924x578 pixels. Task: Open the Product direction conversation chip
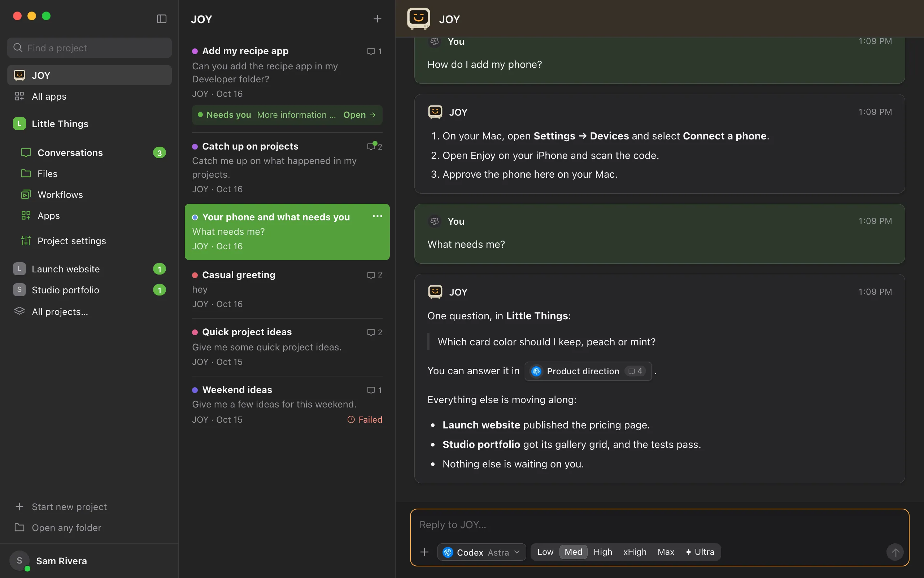[588, 371]
